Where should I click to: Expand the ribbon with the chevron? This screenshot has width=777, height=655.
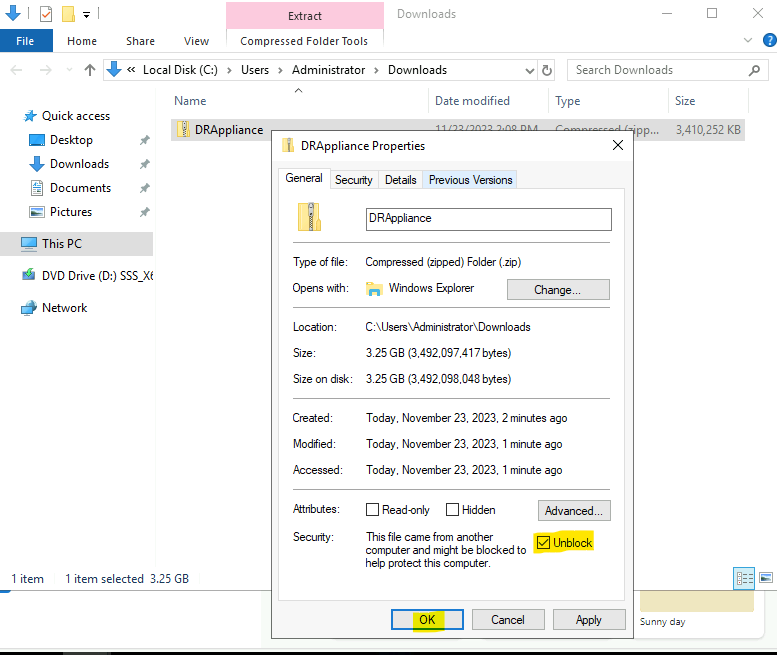[748, 40]
